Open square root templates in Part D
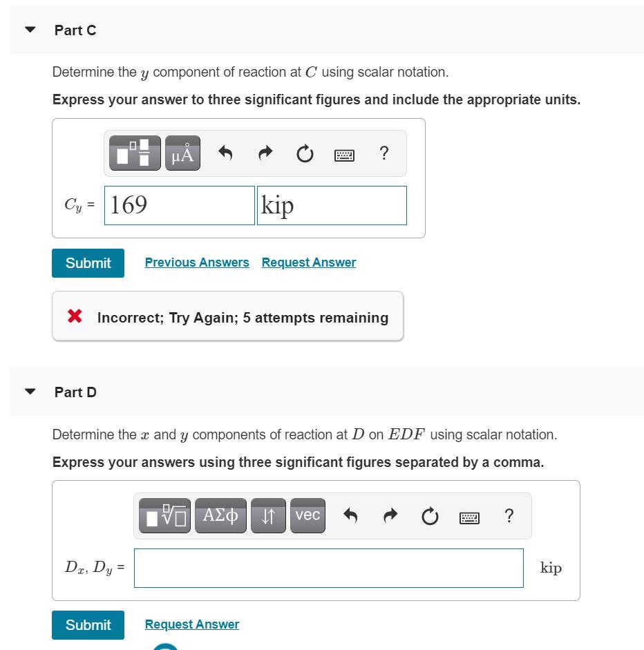Screen dimensions: 644x650 click(164, 516)
